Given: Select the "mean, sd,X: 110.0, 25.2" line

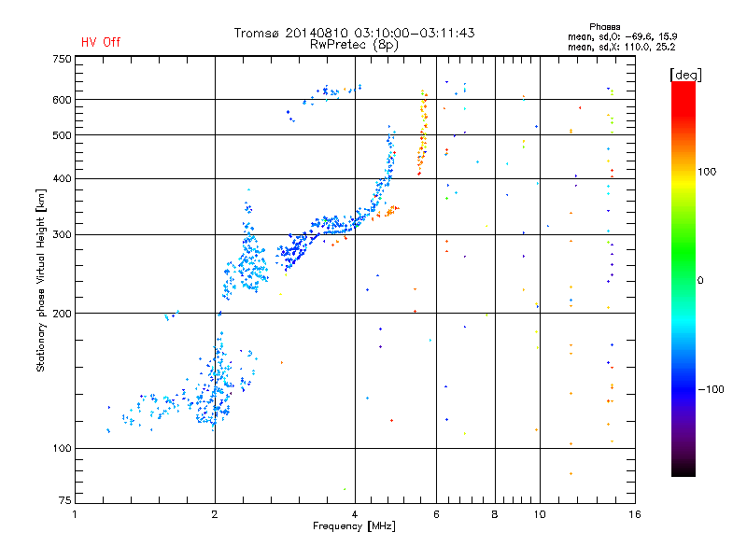Looking at the screenshot, I should (621, 47).
